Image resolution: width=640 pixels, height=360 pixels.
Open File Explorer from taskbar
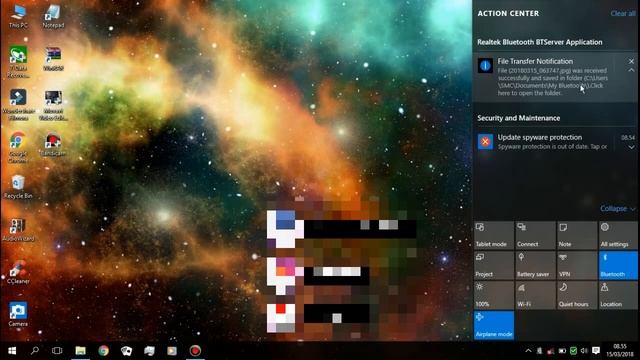tap(80, 351)
